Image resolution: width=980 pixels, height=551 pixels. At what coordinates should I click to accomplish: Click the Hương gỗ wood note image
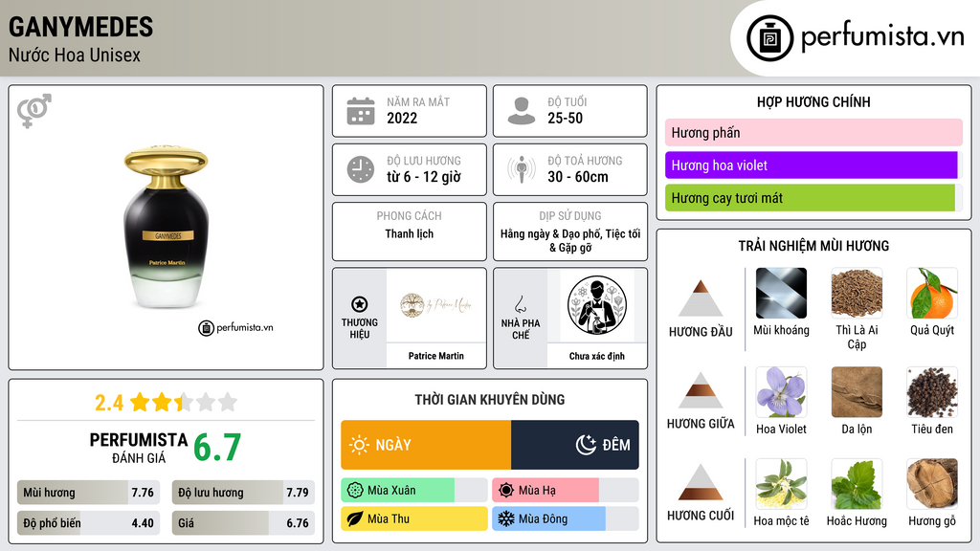coord(932,483)
